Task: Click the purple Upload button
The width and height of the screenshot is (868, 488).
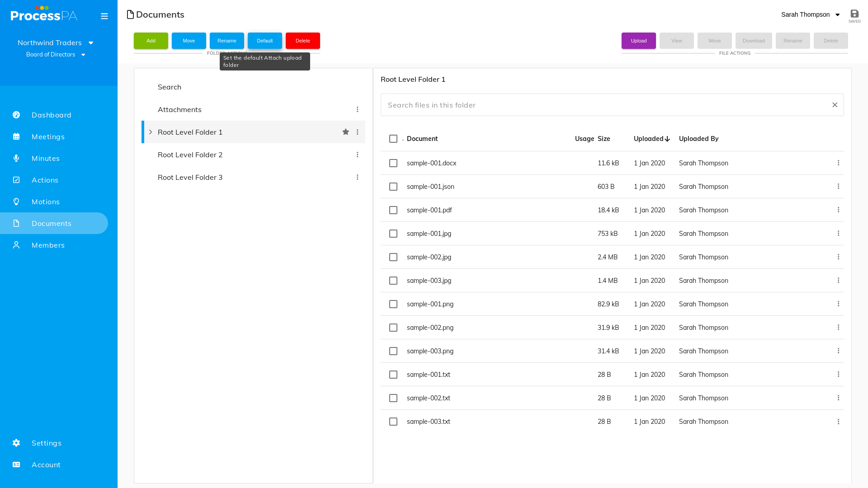Action: (x=639, y=41)
